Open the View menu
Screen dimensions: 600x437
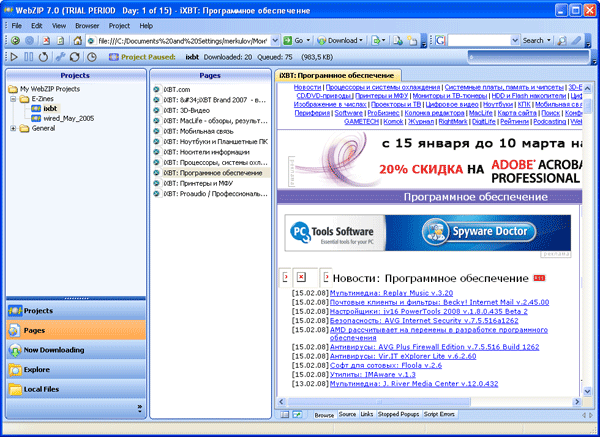(59, 26)
